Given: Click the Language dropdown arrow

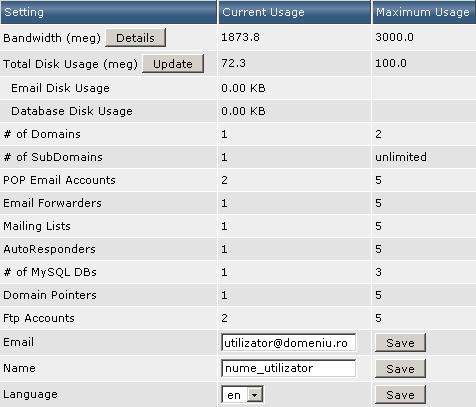Looking at the screenshot, I should [255, 395].
